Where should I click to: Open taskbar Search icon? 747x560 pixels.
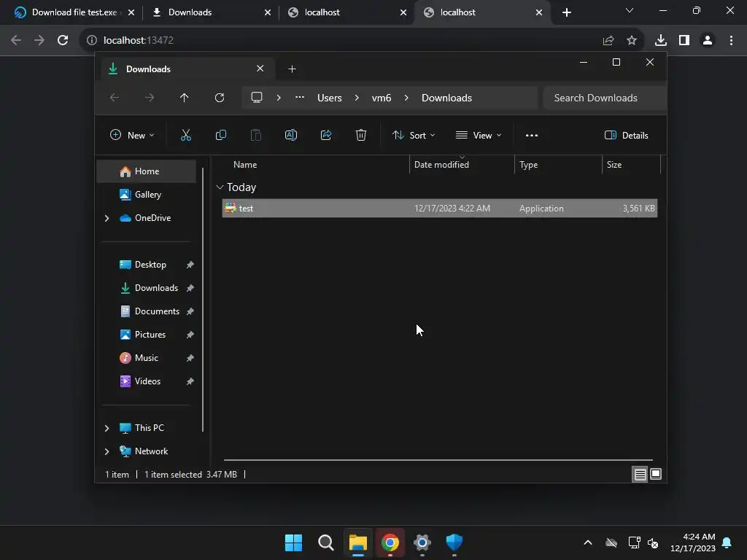(326, 542)
